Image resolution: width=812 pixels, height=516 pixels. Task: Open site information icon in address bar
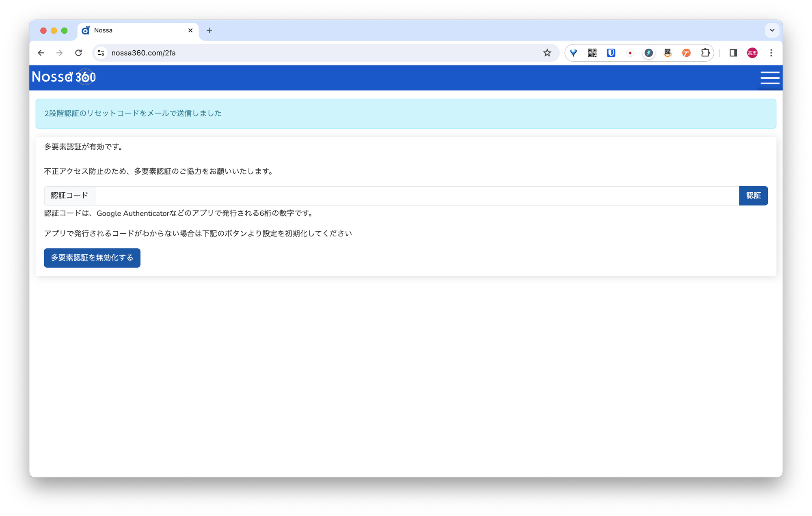101,53
